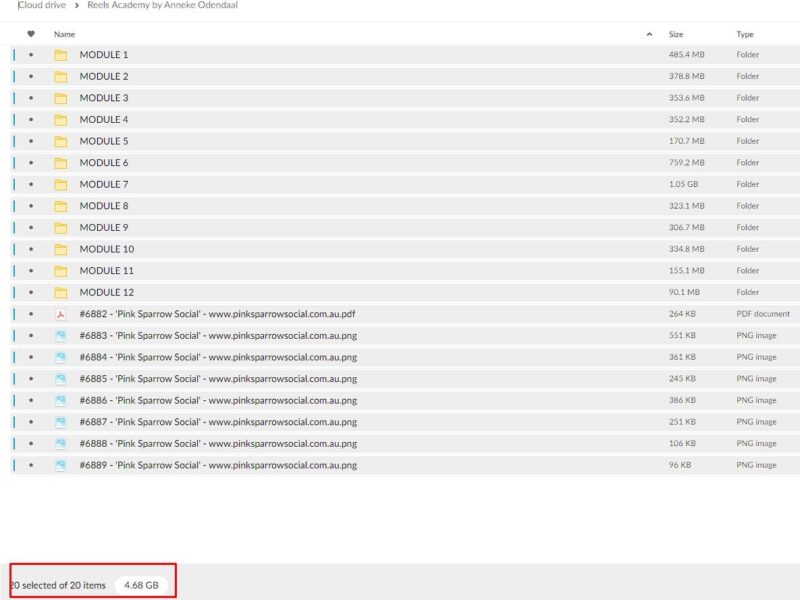
Task: Sort the list by Type column
Action: [x=745, y=34]
